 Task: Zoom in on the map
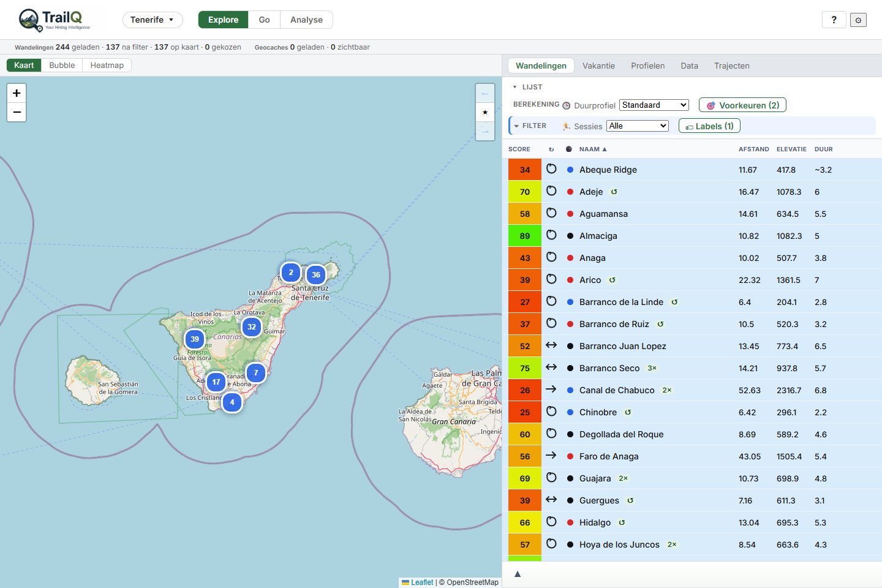coord(17,93)
